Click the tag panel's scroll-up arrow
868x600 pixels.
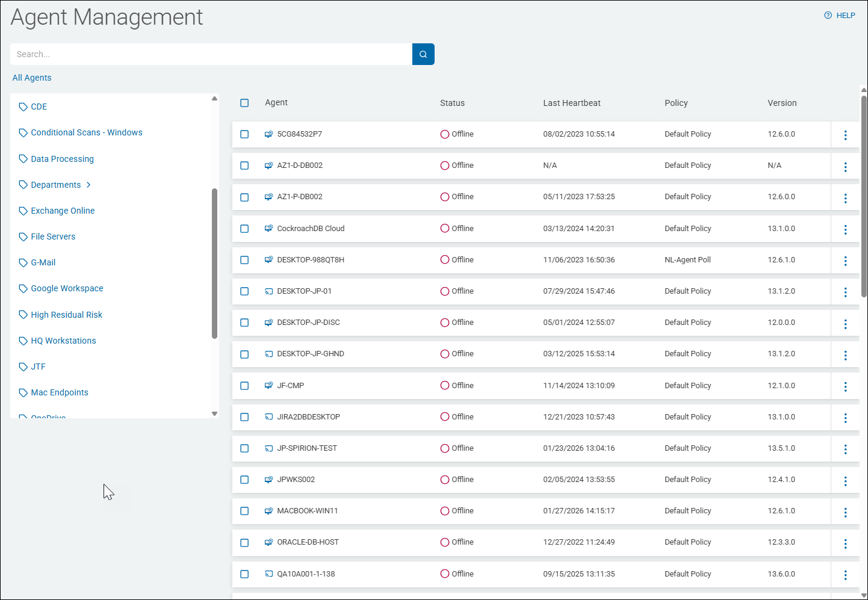[x=214, y=98]
